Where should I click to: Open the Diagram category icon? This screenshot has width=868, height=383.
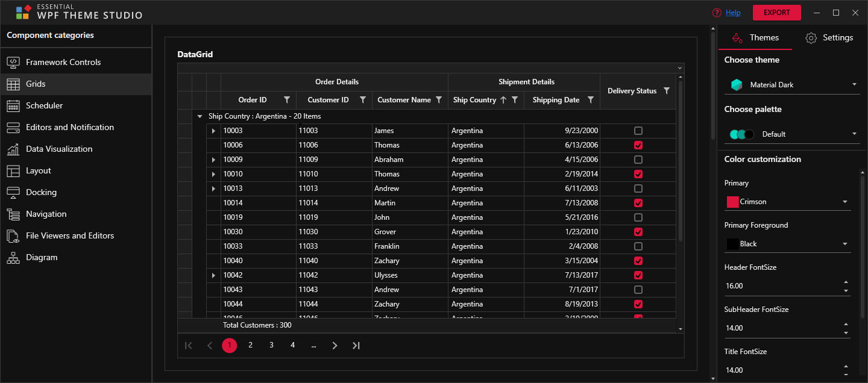(x=13, y=258)
